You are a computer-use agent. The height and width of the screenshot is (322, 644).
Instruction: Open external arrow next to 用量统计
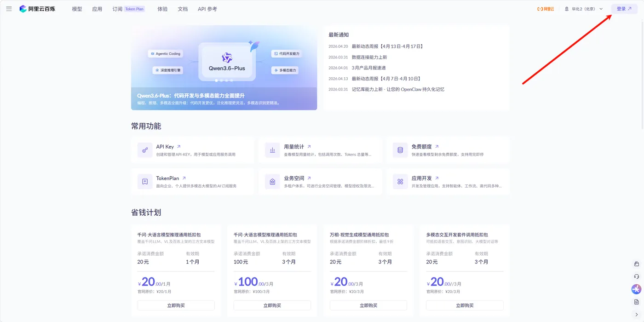pos(309,147)
